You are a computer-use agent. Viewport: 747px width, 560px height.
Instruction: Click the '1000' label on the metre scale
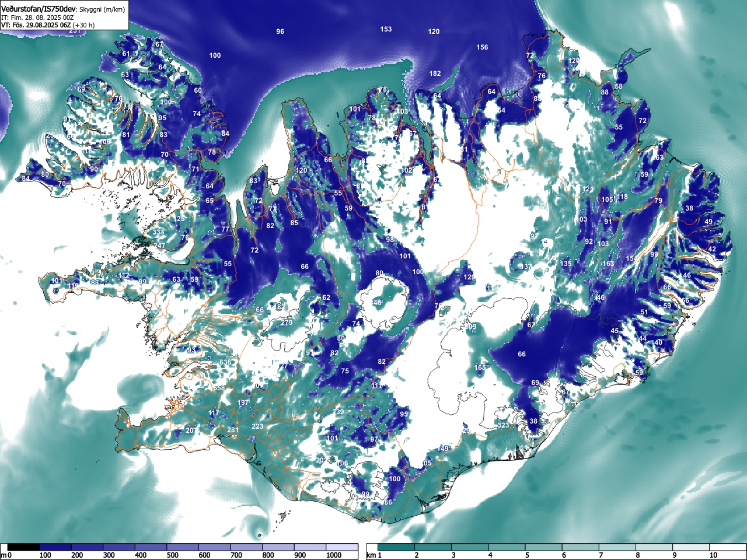click(x=334, y=555)
